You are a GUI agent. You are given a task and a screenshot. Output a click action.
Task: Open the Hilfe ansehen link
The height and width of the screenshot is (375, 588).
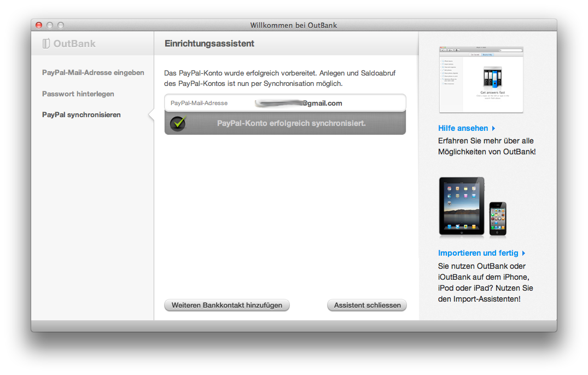click(x=463, y=129)
